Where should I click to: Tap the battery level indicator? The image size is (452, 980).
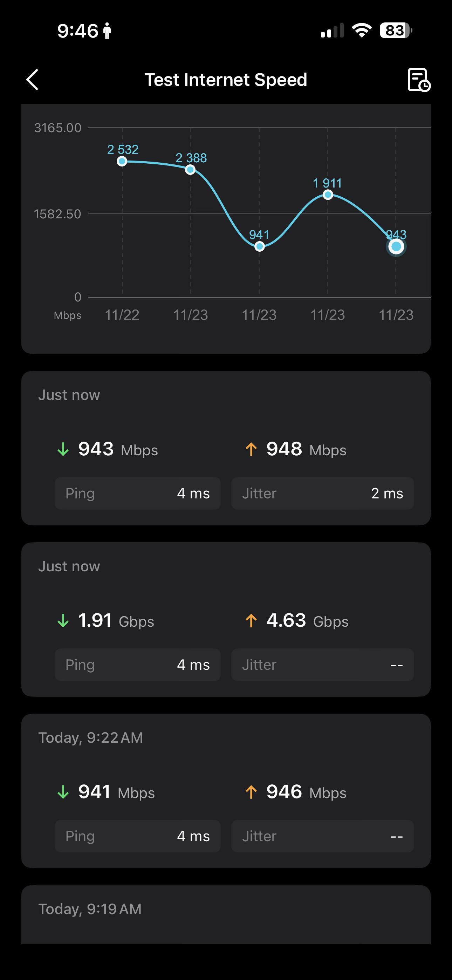[x=395, y=30]
